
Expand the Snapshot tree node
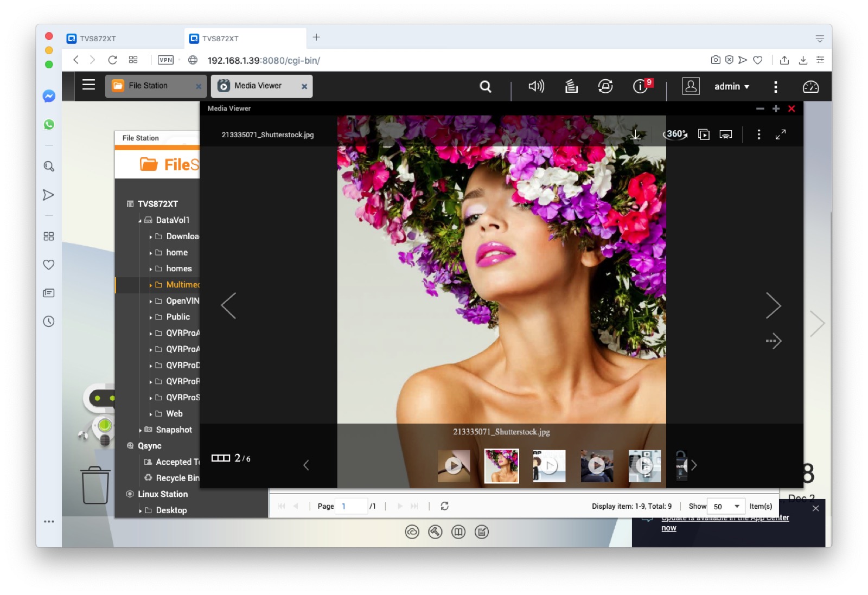point(140,430)
